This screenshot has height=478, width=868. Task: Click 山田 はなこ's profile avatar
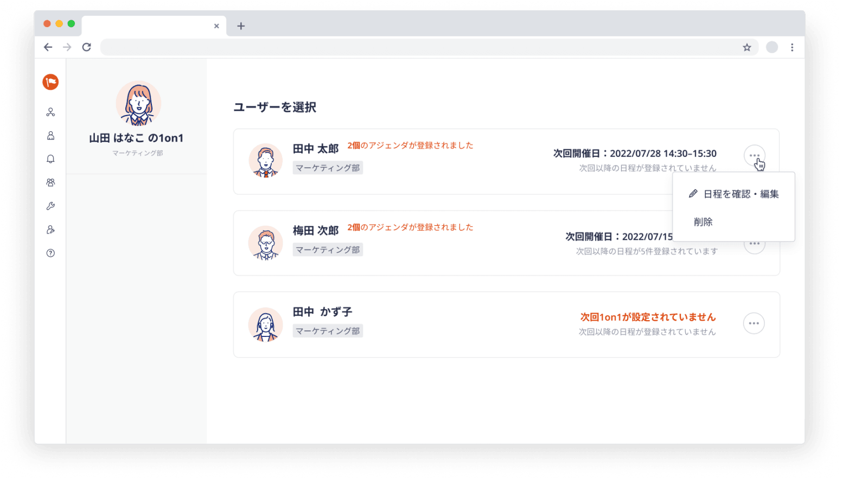coord(138,104)
